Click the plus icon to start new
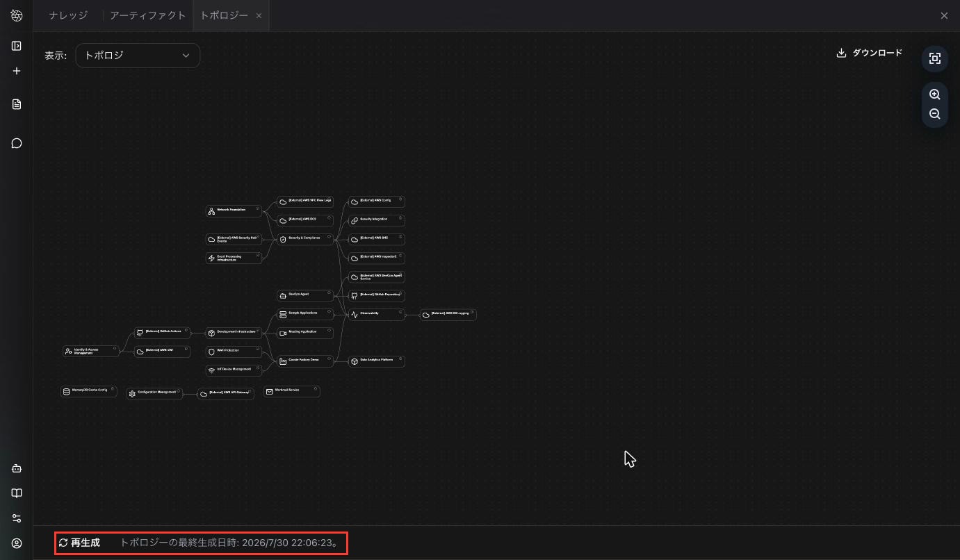Viewport: 960px width, 560px height. click(17, 71)
